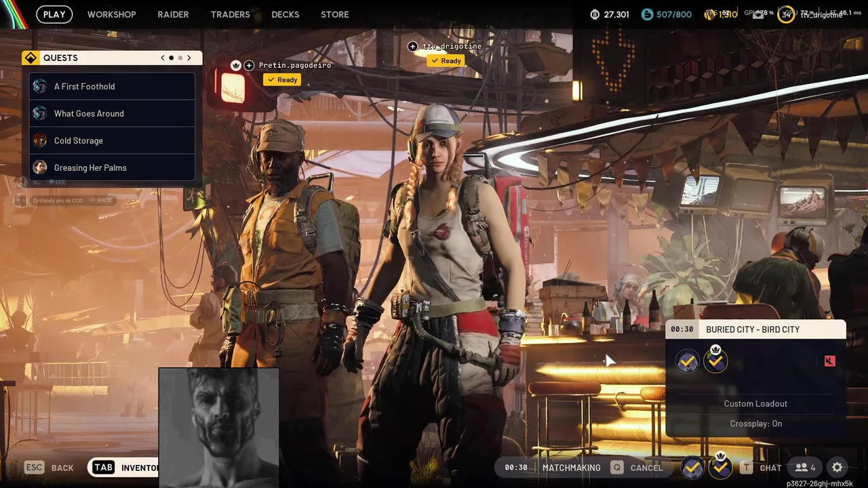This screenshot has height=488, width=868.
Task: Click first squad avatar in bottom bar
Action: [x=692, y=468]
